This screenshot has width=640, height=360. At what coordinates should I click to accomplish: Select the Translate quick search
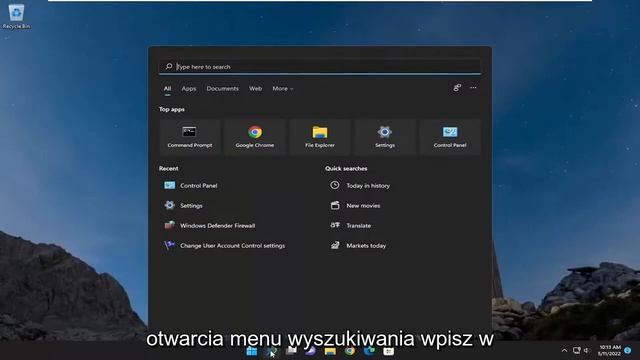pos(350,225)
